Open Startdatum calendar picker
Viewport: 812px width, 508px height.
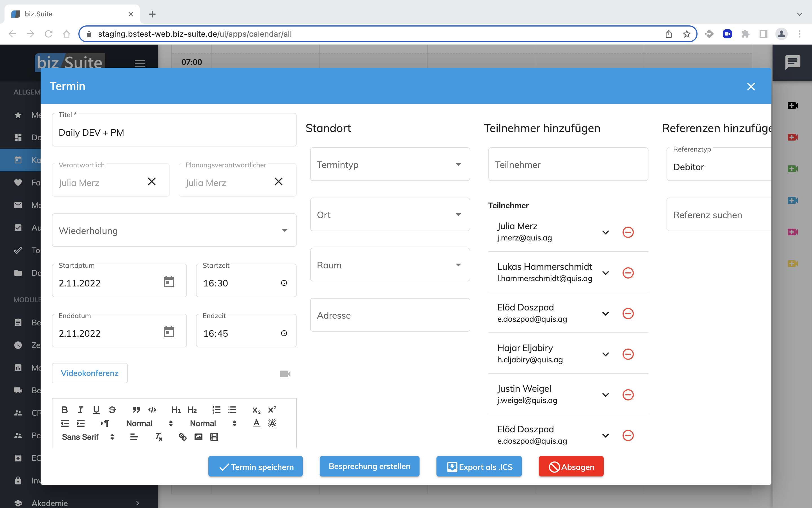169,282
